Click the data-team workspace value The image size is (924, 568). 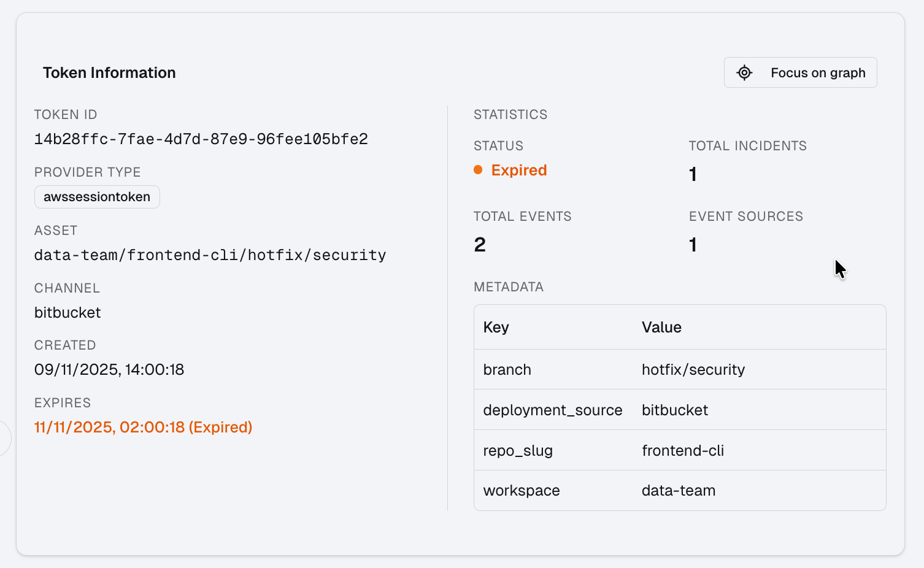coord(678,491)
